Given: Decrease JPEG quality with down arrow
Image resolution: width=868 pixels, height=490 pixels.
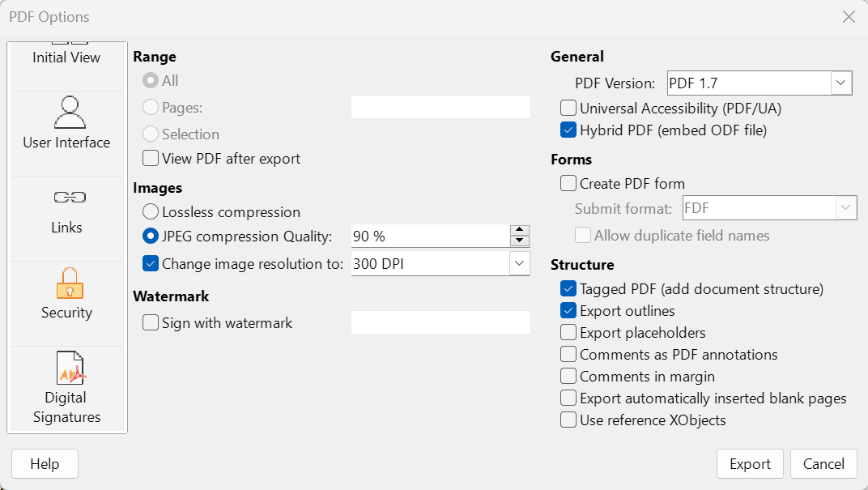Looking at the screenshot, I should tap(519, 241).
